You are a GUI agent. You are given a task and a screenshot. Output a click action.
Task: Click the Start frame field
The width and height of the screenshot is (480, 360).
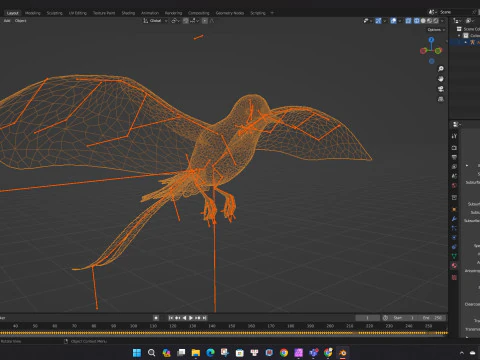pos(404,318)
